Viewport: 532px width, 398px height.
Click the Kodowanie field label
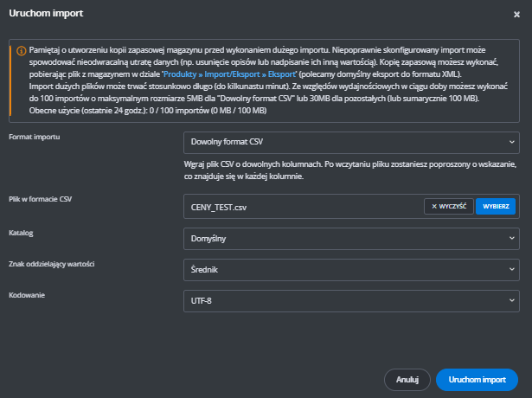click(x=29, y=295)
